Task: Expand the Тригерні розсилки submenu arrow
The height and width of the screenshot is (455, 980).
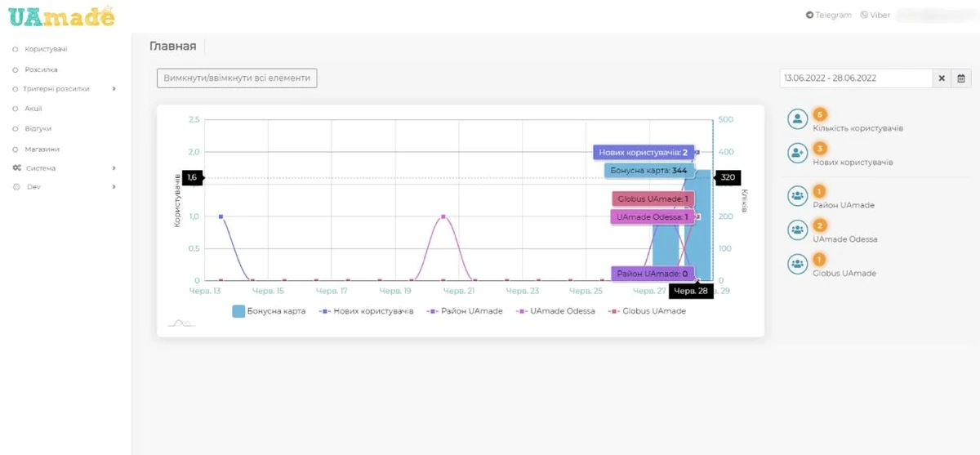Action: pyautogui.click(x=114, y=88)
